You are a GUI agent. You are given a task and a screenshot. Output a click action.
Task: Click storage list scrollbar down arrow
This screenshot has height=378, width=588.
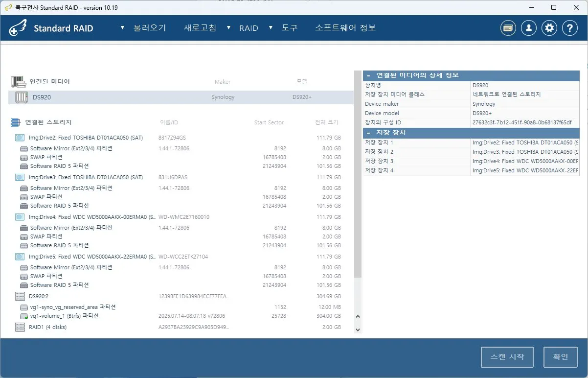(357, 330)
